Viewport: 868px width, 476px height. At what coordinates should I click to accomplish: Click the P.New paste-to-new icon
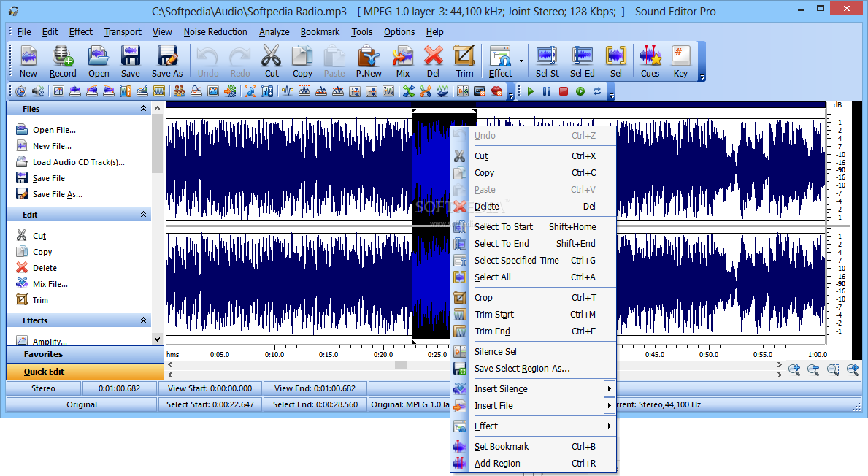369,61
